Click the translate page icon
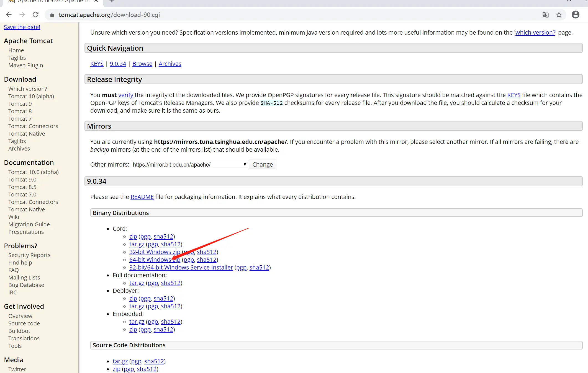Image resolution: width=588 pixels, height=373 pixels. 545,15
